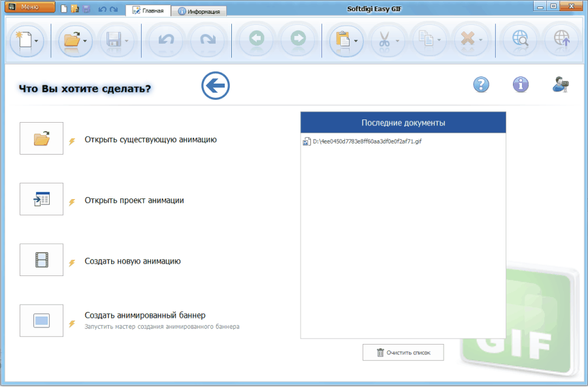
Task: Click the large undo toolbar button
Action: tap(166, 40)
